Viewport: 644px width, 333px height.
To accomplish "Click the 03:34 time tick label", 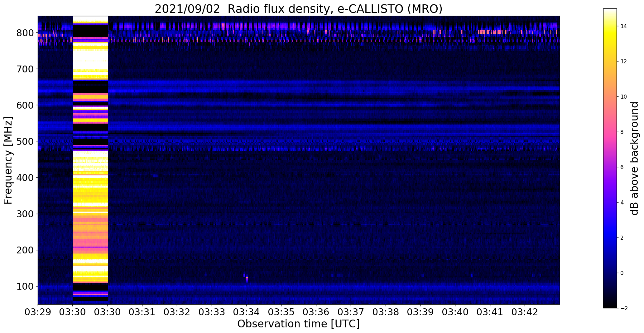I will coord(247,312).
